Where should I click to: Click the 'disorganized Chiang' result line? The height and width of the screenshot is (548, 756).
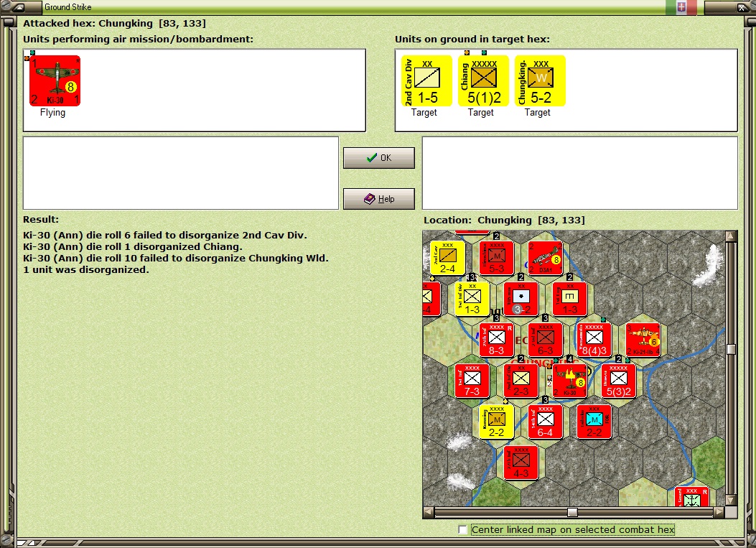133,246
